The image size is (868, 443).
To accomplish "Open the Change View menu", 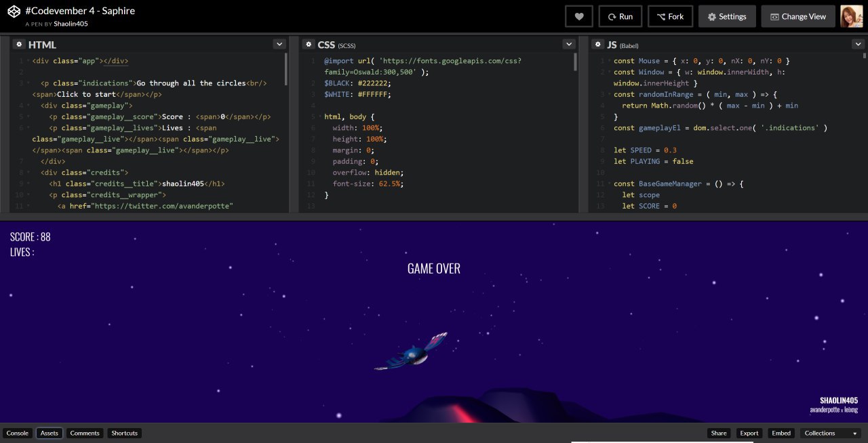I will pos(797,16).
